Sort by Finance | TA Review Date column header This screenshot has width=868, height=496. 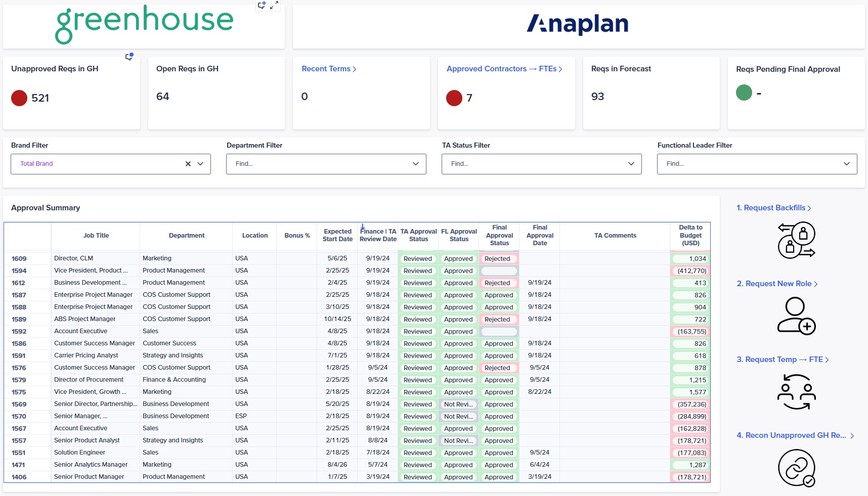click(x=378, y=235)
